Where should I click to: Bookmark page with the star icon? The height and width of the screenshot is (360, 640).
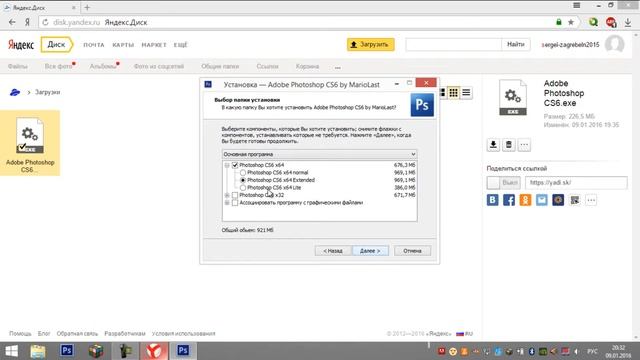click(x=571, y=22)
